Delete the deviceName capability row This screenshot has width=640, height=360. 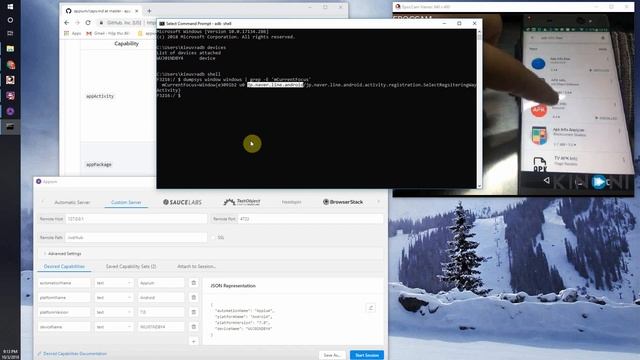click(194, 327)
